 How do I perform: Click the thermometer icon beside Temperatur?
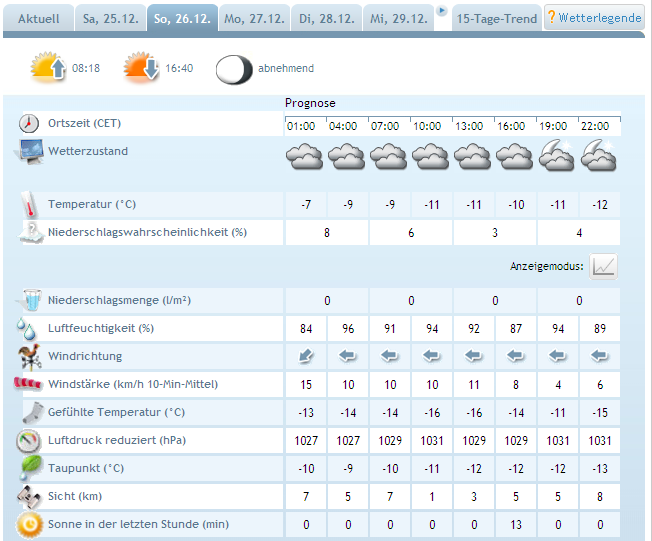point(29,205)
